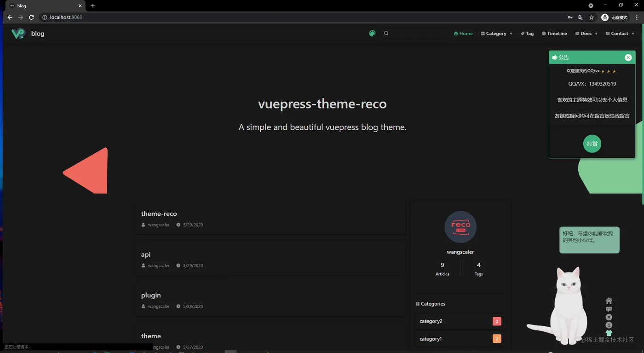Click the tab search dropdown circle
The width and height of the screenshot is (644, 353).
[591, 6]
